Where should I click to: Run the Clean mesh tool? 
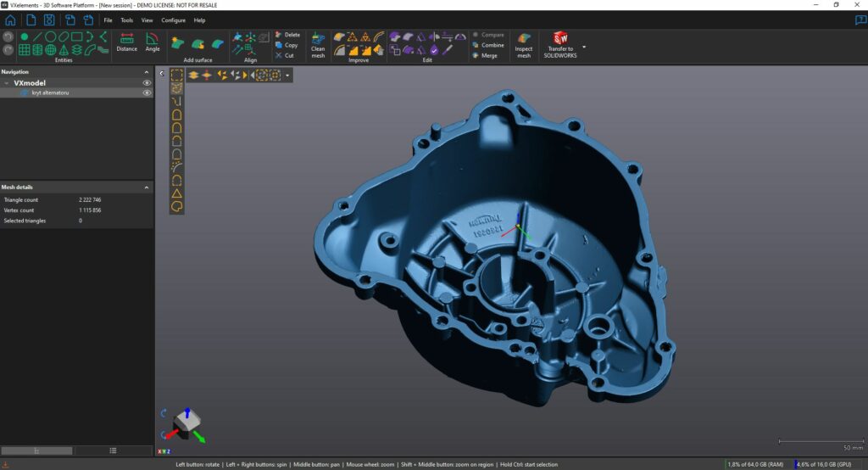click(x=318, y=45)
